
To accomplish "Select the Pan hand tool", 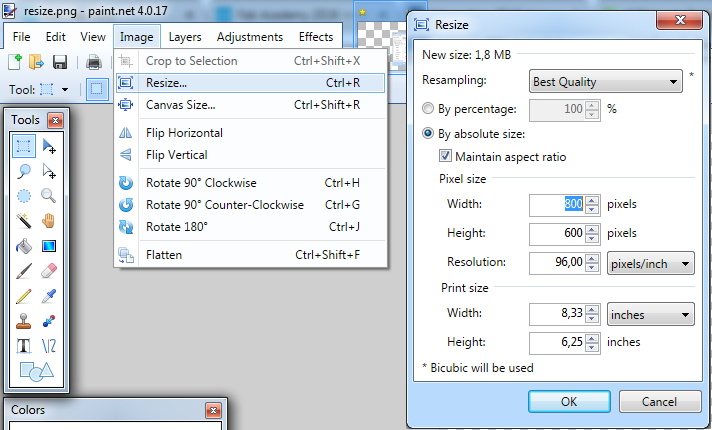I will pyautogui.click(x=49, y=221).
